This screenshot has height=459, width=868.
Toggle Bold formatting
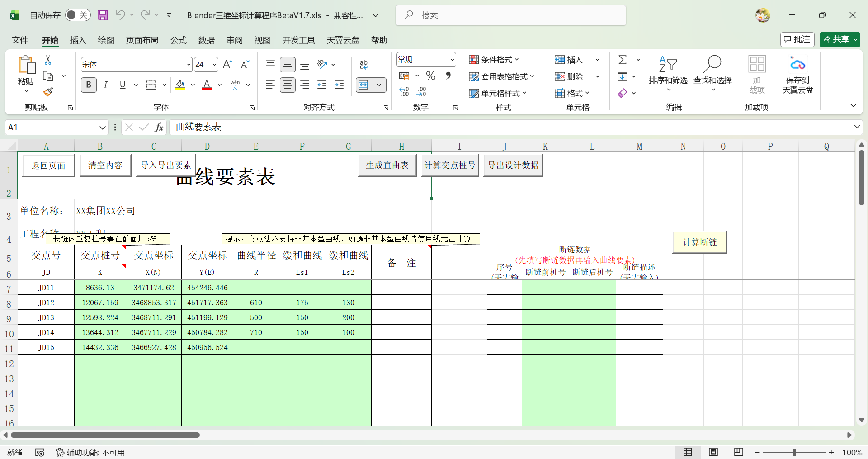[89, 85]
